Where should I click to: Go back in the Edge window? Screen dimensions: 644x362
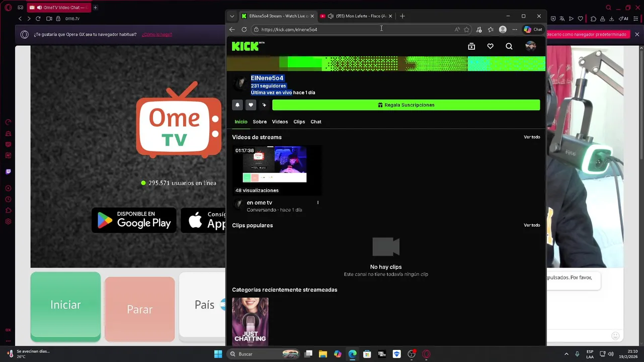232,30
